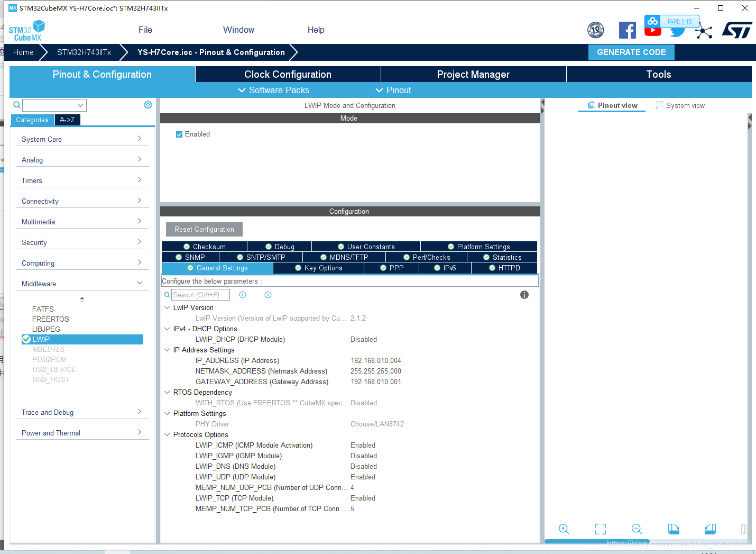Click the IP_ADDRESS value 192.168.010.004

click(376, 360)
